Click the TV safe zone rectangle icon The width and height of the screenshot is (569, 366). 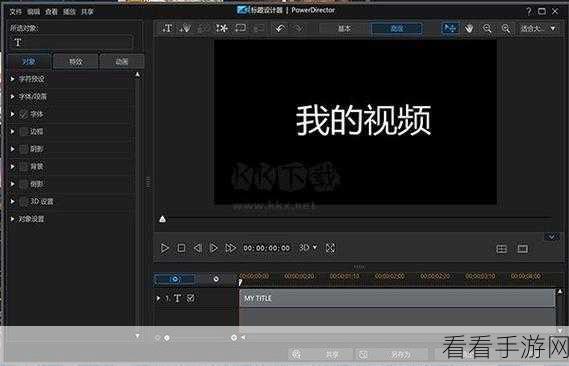pyautogui.click(x=523, y=249)
